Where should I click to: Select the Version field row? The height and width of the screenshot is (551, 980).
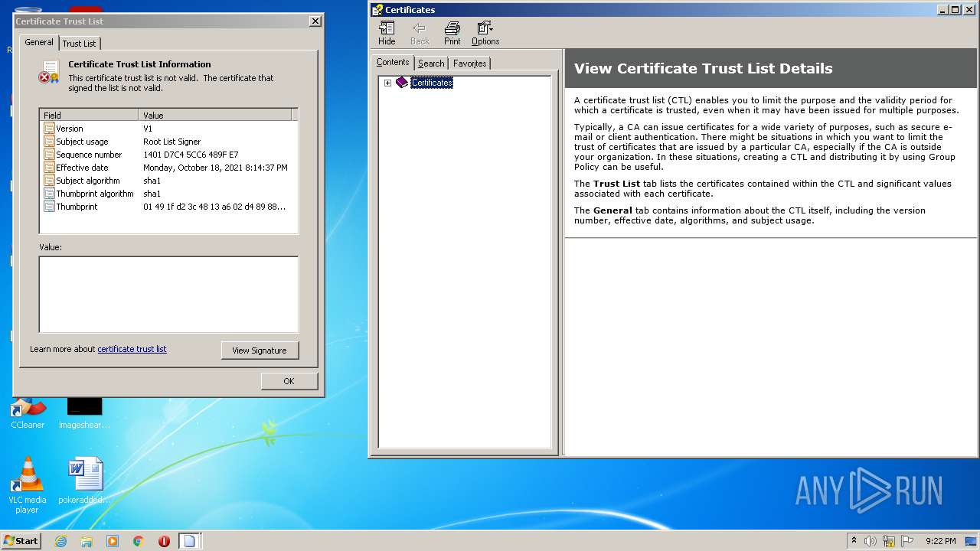point(168,129)
